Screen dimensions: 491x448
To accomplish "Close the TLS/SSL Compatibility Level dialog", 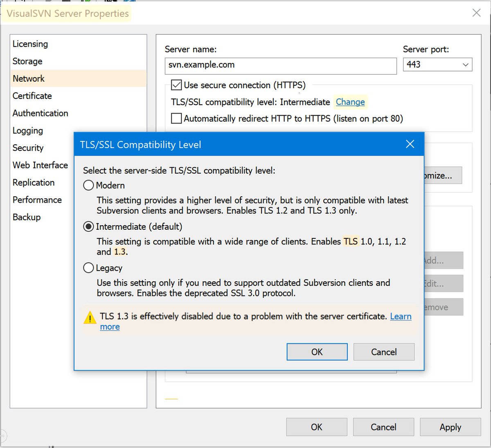I will [410, 144].
